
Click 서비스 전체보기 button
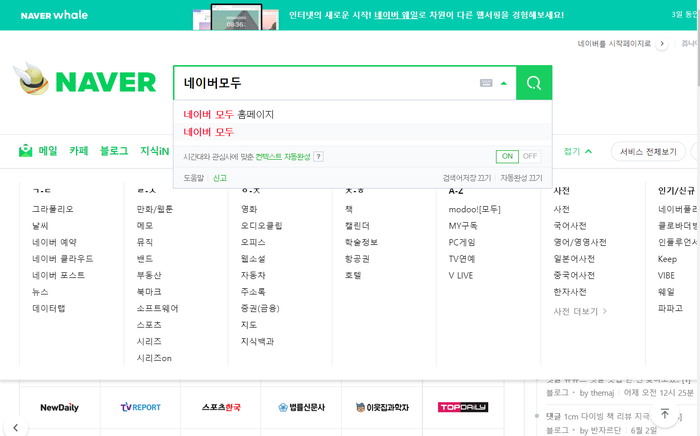[648, 152]
